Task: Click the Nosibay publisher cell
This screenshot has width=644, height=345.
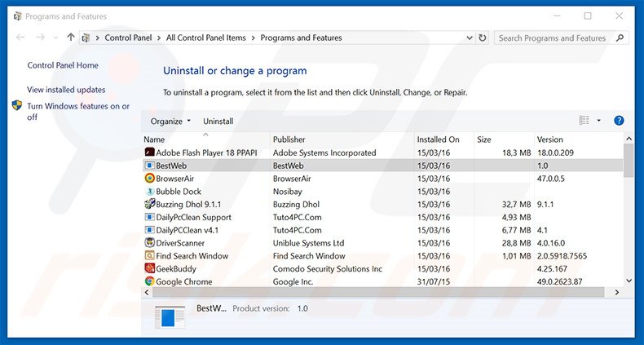Action: pos(288,192)
